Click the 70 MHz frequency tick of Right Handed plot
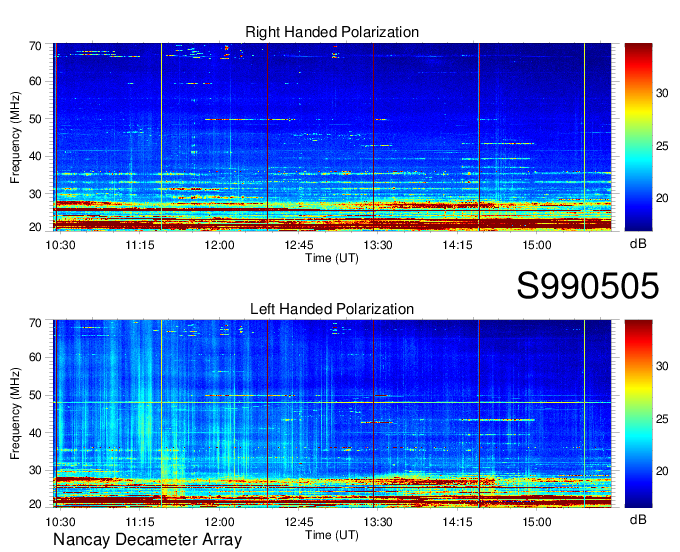 tap(35, 46)
